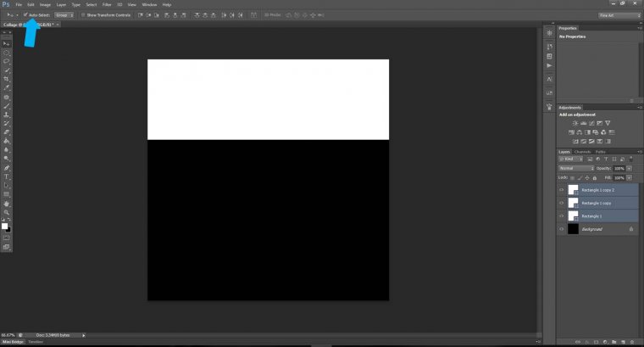Select the Zoom tool

[x=6, y=212]
